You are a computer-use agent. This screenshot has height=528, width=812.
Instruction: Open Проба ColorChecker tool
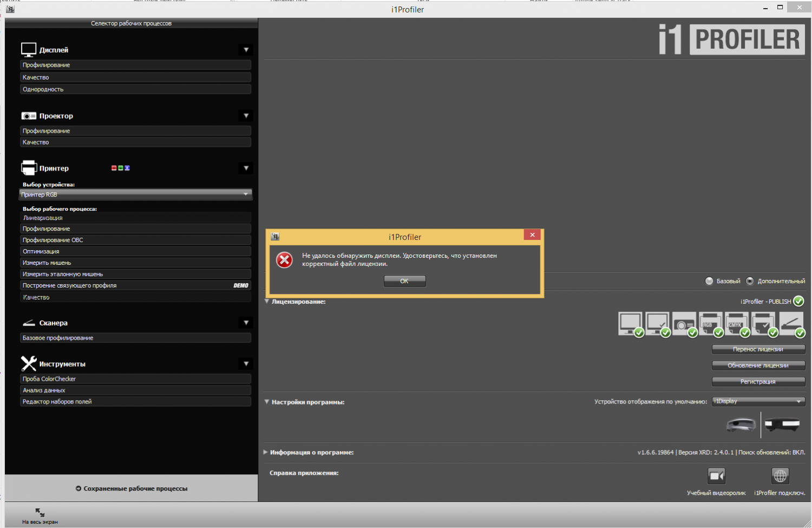pos(136,379)
